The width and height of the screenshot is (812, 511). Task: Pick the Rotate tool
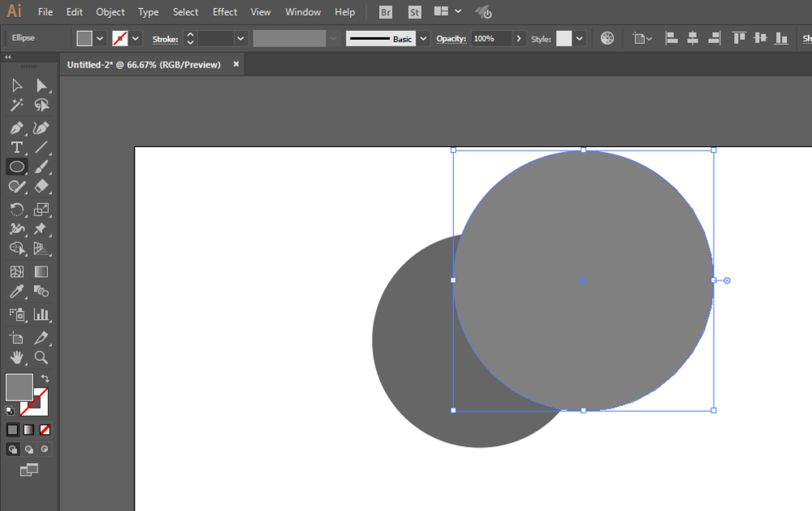pyautogui.click(x=16, y=210)
